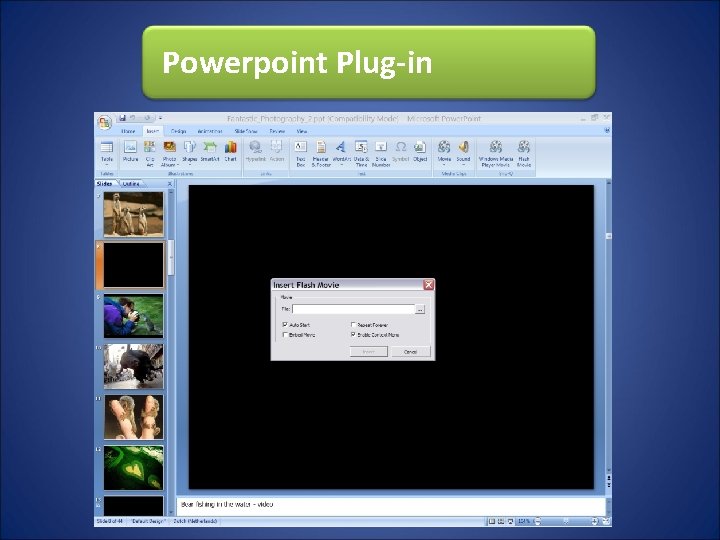The width and height of the screenshot is (720, 540).
Task: Click the Symbol button
Action: click(x=400, y=152)
